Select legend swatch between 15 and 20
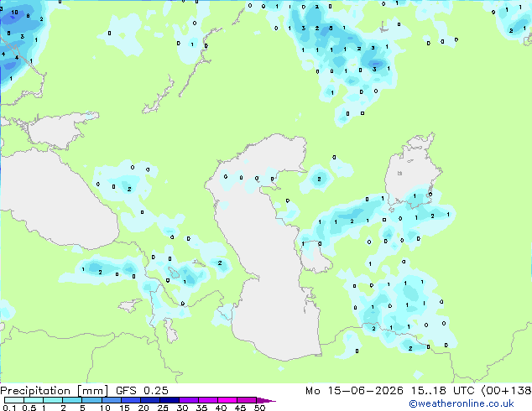532x411 pixels. (131, 400)
